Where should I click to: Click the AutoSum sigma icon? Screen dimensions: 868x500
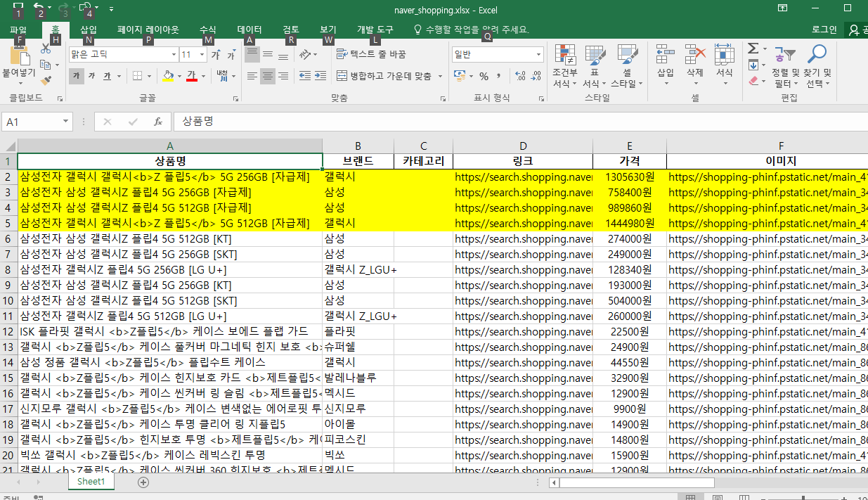click(x=753, y=49)
